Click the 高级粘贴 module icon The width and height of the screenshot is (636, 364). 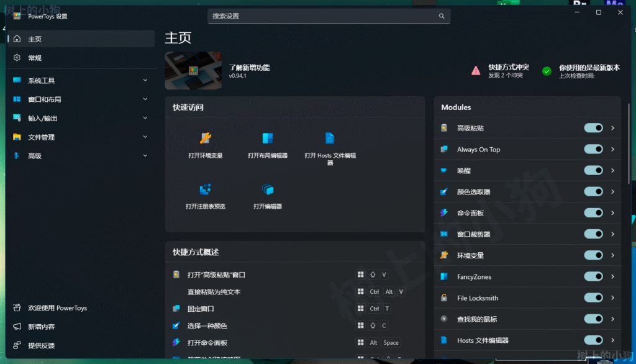click(x=444, y=128)
